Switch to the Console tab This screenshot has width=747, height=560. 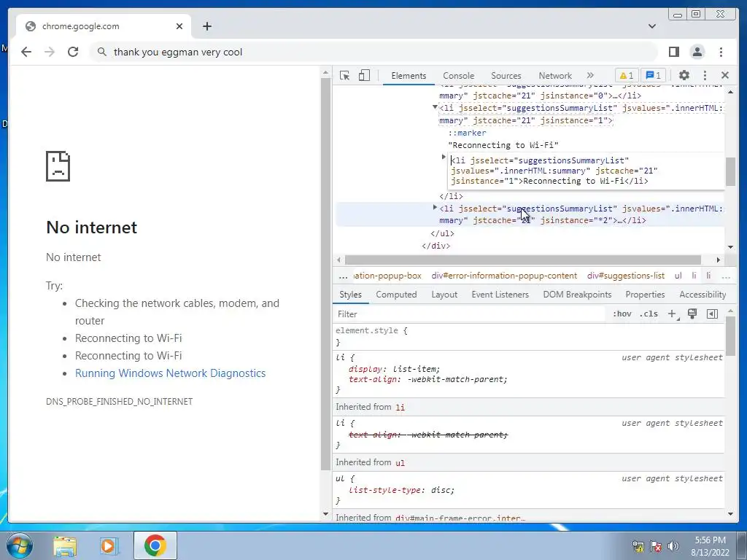point(458,76)
